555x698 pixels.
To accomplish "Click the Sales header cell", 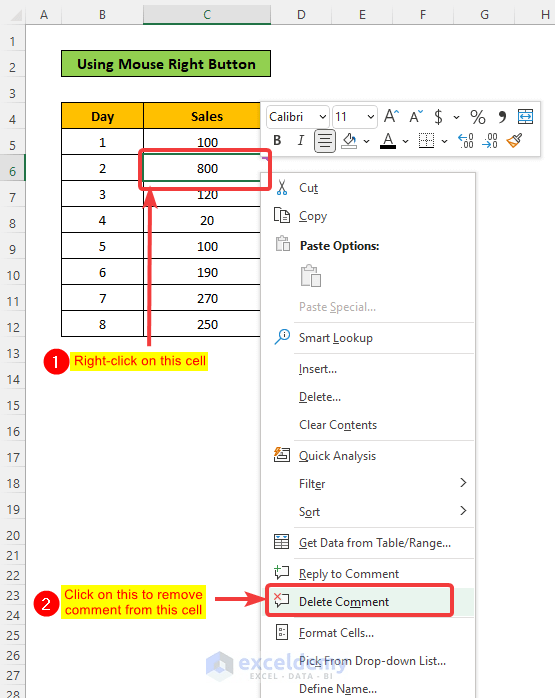I will (202, 116).
